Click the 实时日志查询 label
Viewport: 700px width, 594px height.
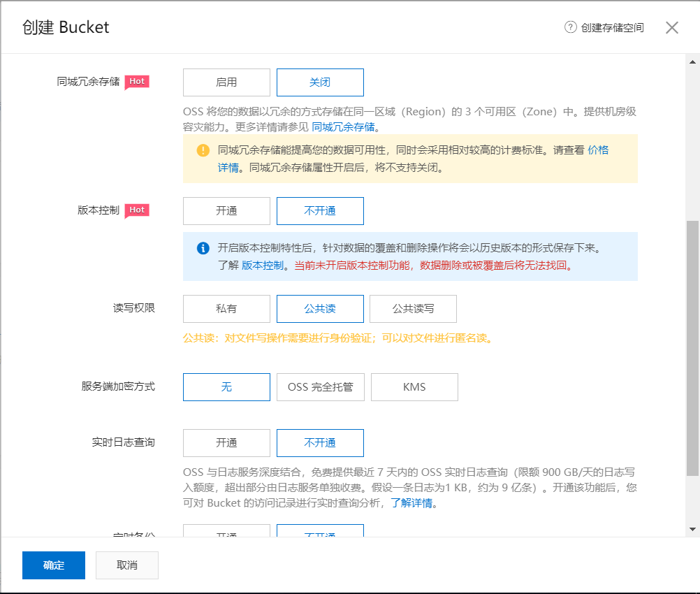(x=123, y=442)
